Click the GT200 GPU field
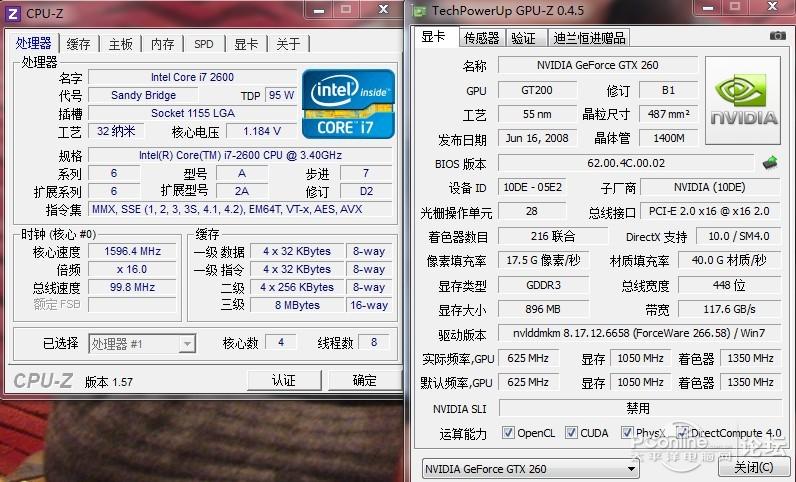796x482 pixels. click(x=537, y=90)
